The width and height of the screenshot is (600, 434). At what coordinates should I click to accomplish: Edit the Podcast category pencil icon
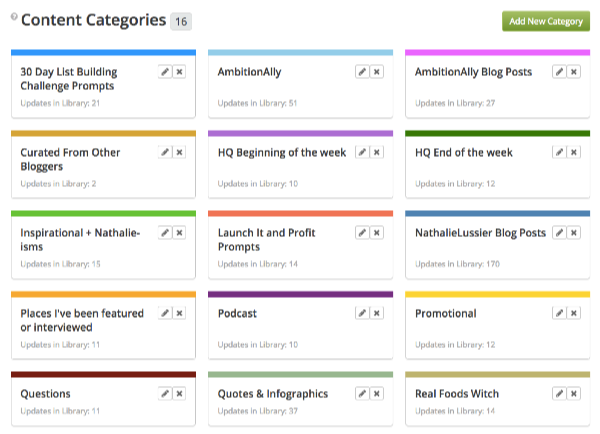click(362, 313)
